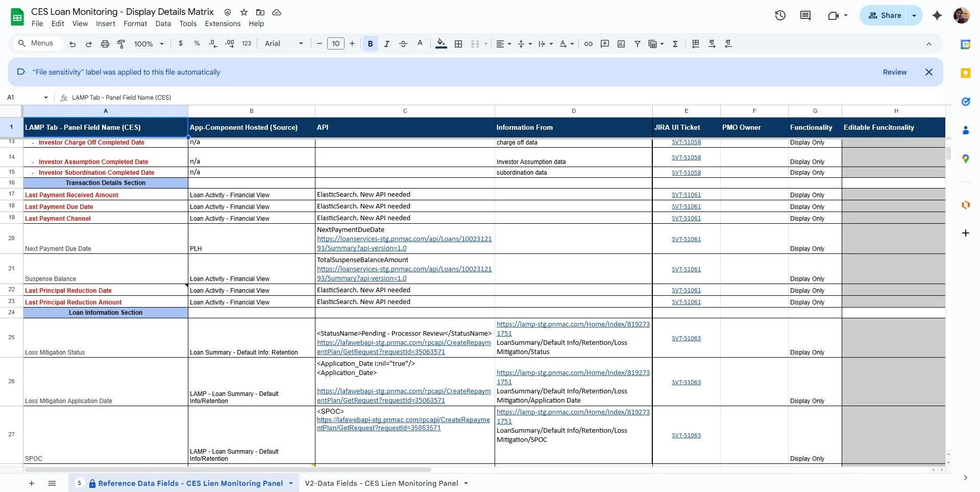Show all comments panel
980x492 pixels.
(805, 15)
